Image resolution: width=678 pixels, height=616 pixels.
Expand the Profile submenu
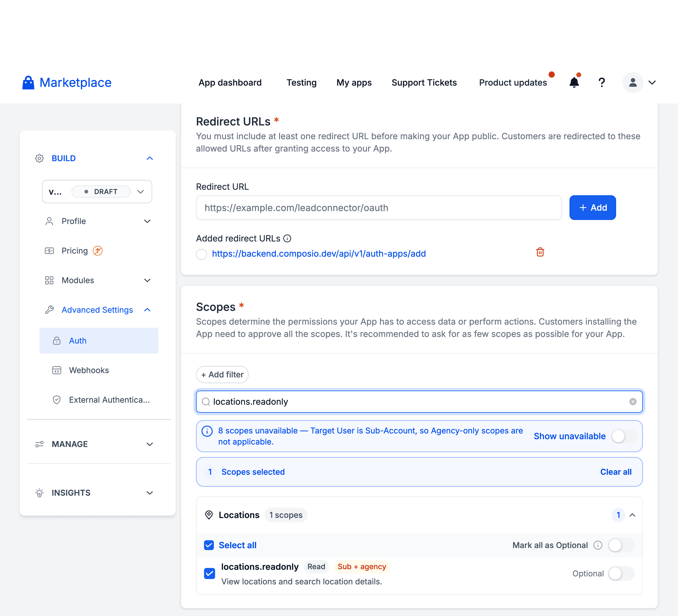coord(147,221)
